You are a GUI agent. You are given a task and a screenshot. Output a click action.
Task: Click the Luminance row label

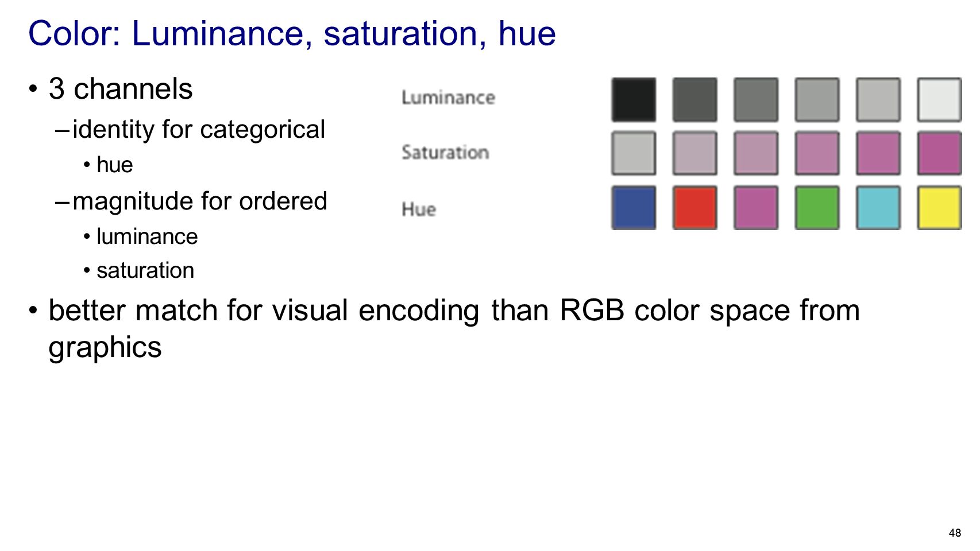[x=448, y=98]
